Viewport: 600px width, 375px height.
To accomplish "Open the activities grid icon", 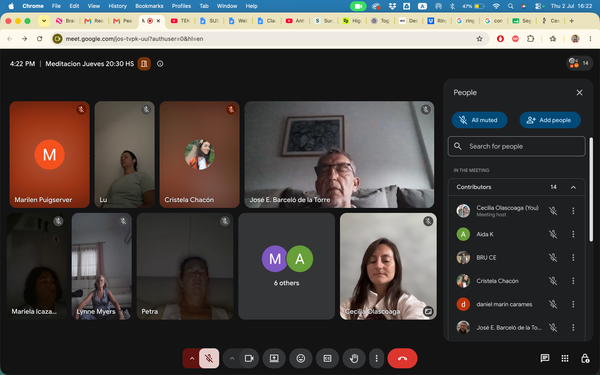I will tap(565, 358).
